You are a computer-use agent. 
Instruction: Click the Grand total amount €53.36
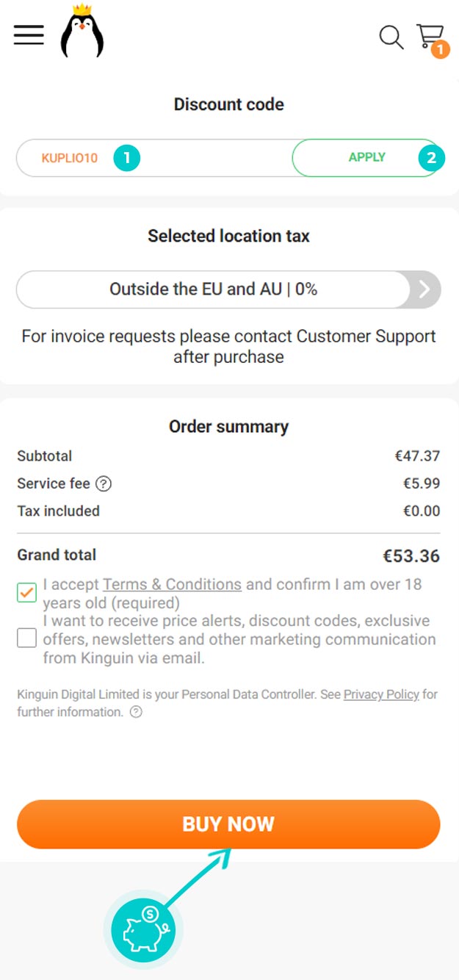point(411,556)
